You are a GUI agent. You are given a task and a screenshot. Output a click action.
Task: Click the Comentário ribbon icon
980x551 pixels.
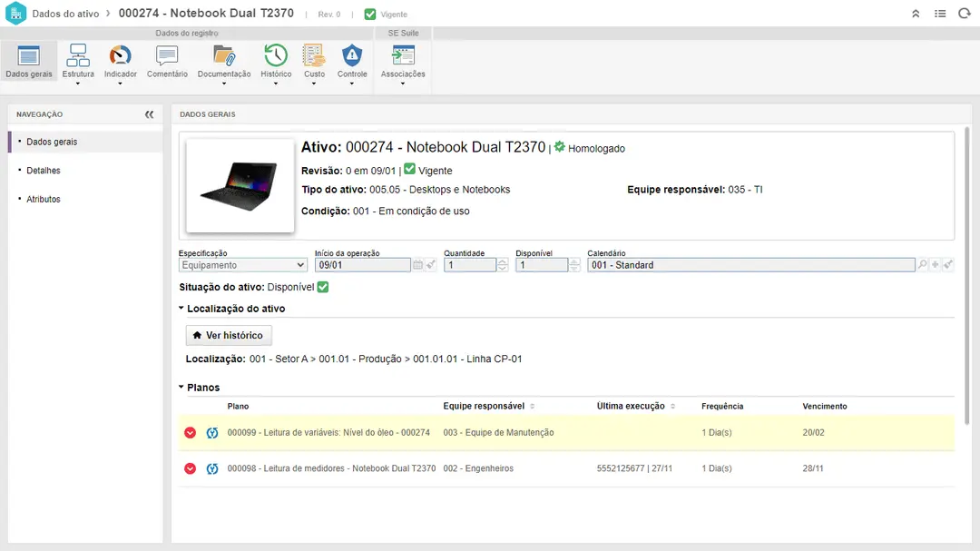[x=167, y=55]
